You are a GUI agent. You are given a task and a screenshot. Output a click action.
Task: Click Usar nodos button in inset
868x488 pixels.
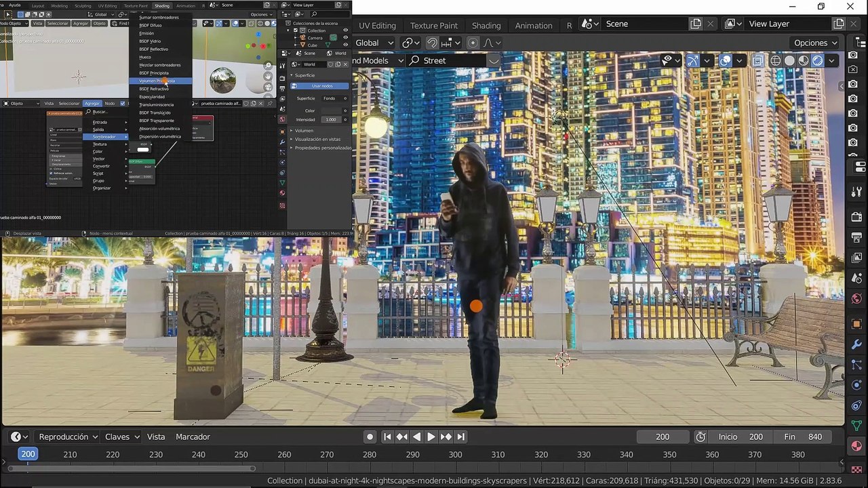tap(320, 86)
